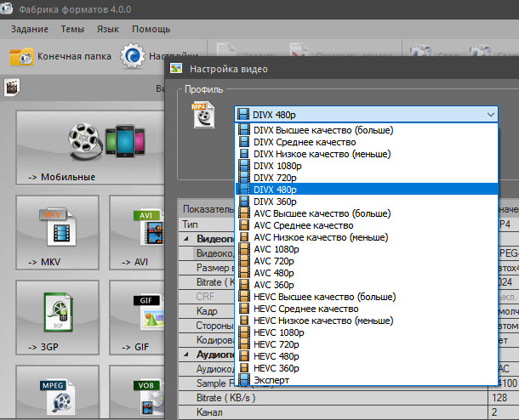
Task: Click the MP4 profile icon in dialog
Action: tap(204, 115)
